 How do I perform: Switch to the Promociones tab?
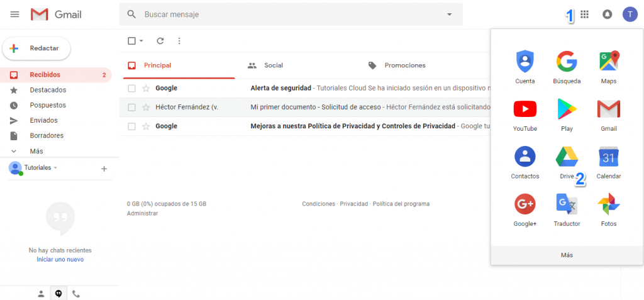[404, 65]
